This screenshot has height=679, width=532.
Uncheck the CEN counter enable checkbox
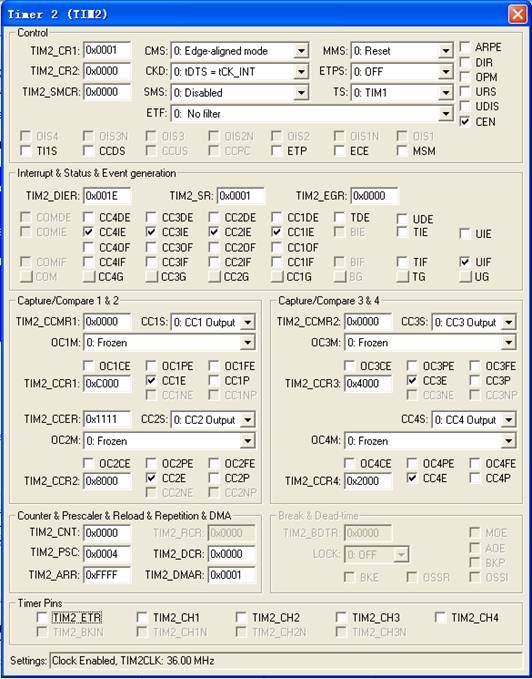click(x=465, y=122)
